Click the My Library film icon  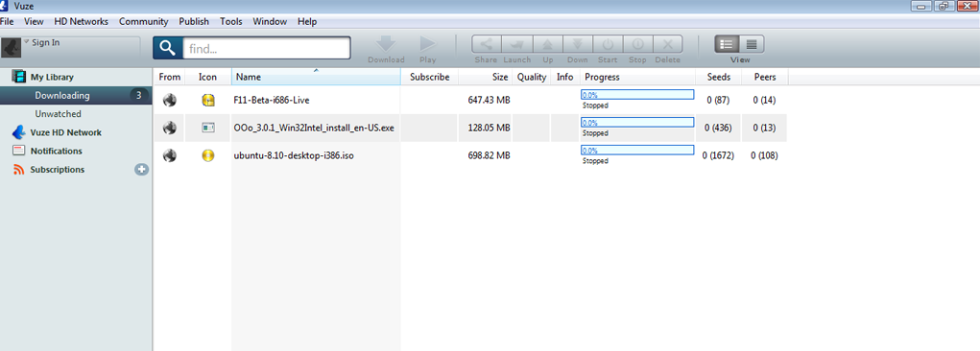coord(19,77)
